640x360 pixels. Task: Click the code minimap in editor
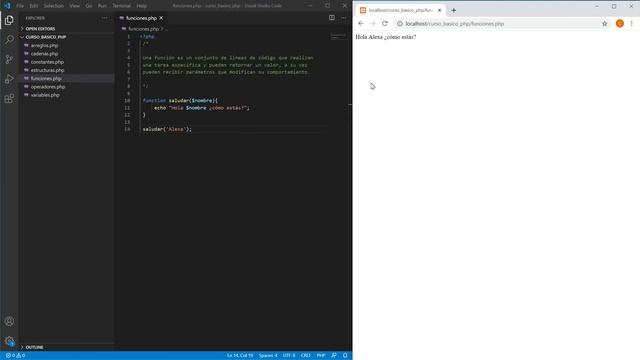[x=338, y=37]
